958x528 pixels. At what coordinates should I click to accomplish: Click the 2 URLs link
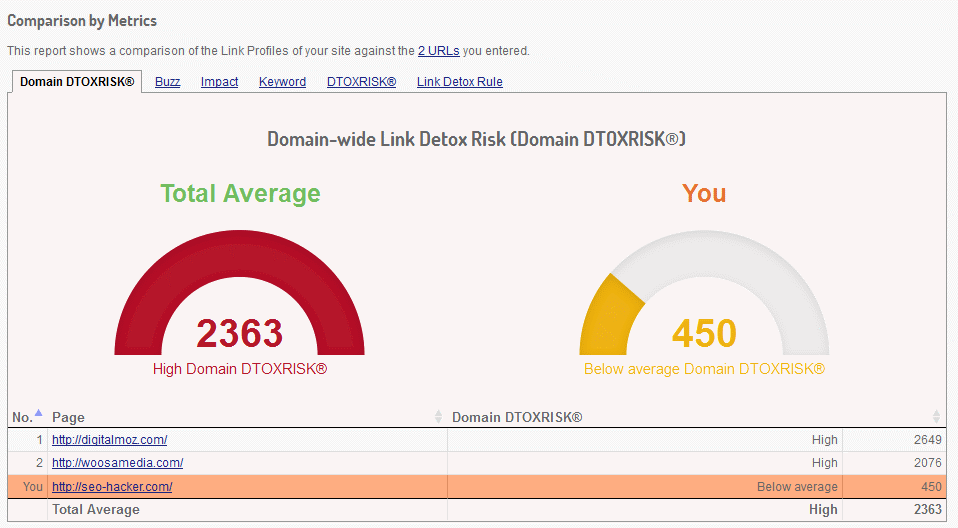point(440,50)
